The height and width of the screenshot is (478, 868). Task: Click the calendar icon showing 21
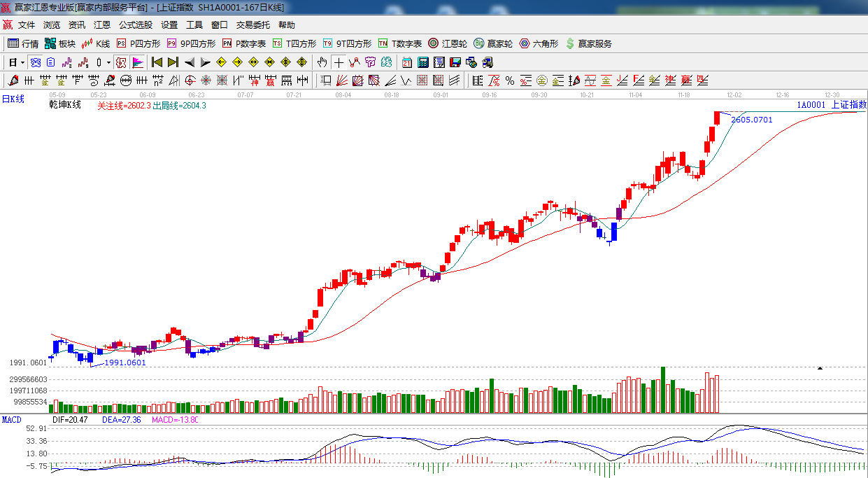click(x=406, y=62)
